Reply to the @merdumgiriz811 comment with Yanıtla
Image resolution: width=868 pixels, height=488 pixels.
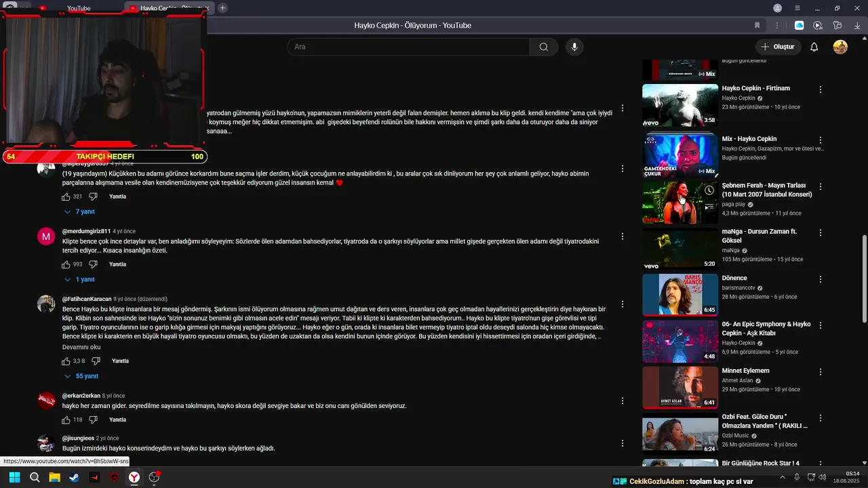click(x=118, y=264)
